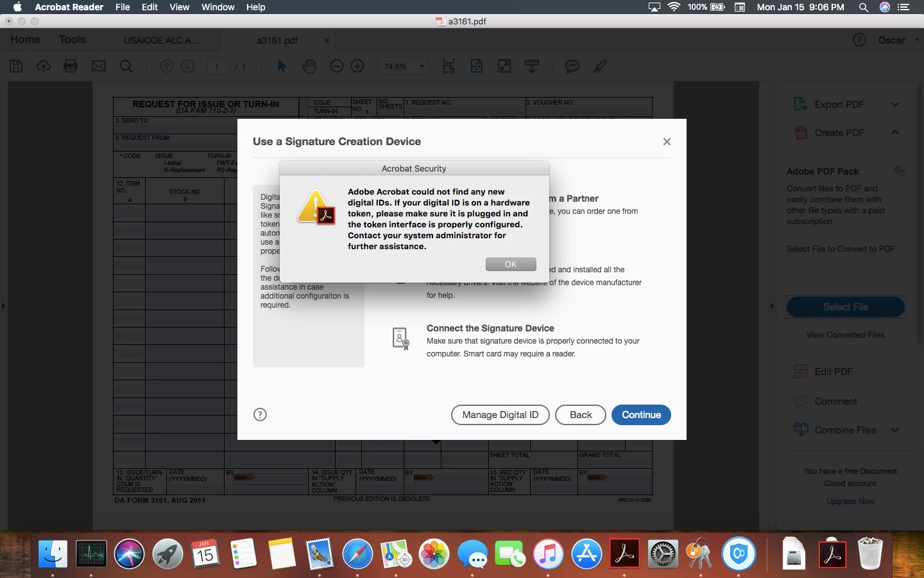Screen dimensions: 924x578
Task: Click the Wi-Fi status icon
Action: 674,7
